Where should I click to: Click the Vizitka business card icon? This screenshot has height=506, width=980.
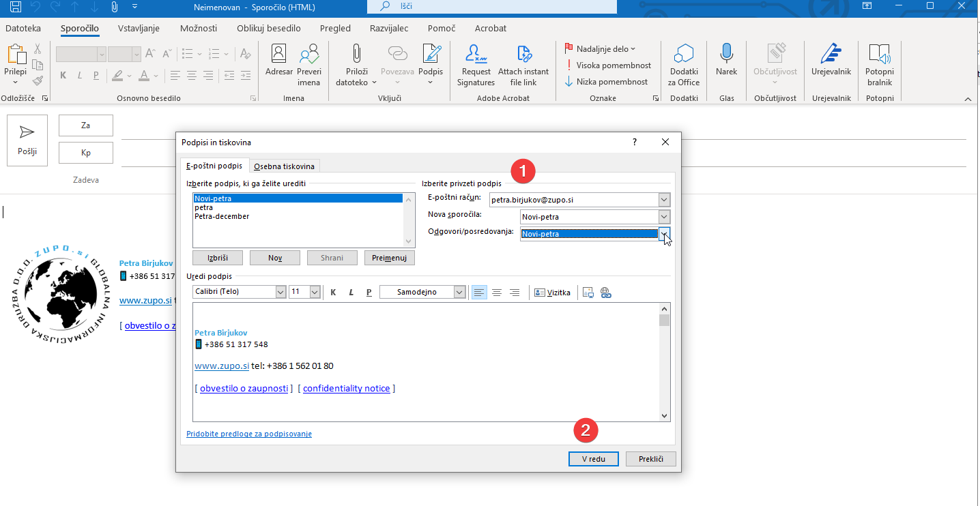(x=552, y=293)
